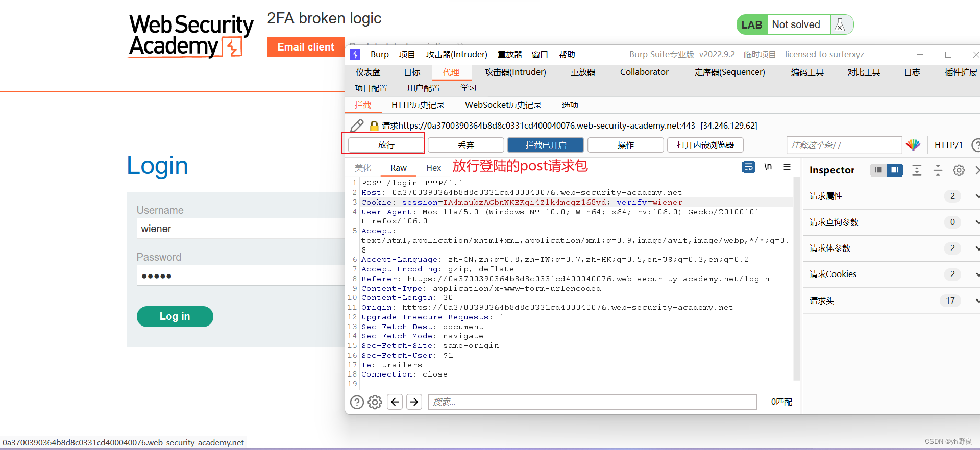Click the request search input field
The image size is (980, 450).
point(592,402)
